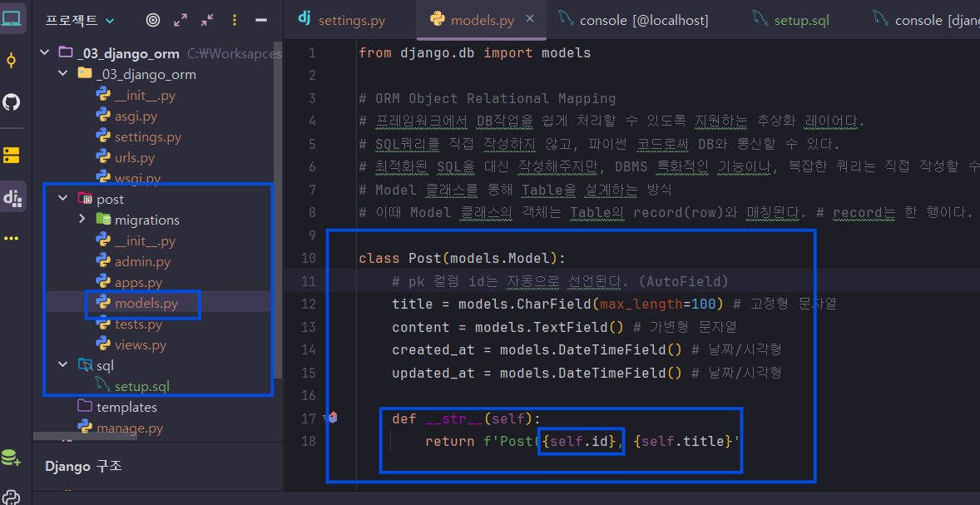Open the yellow Database tool window icon
Screen dimensions: 980x505
pyautogui.click(x=12, y=155)
